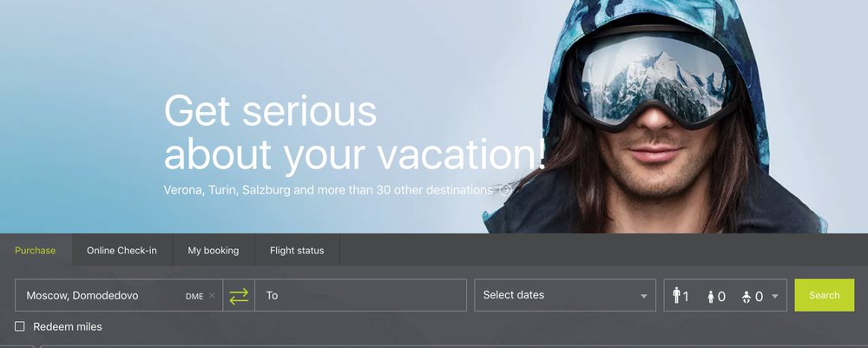Screen dimensions: 868x348
Task: Open the Online Check-in tab
Action: pyautogui.click(x=122, y=250)
